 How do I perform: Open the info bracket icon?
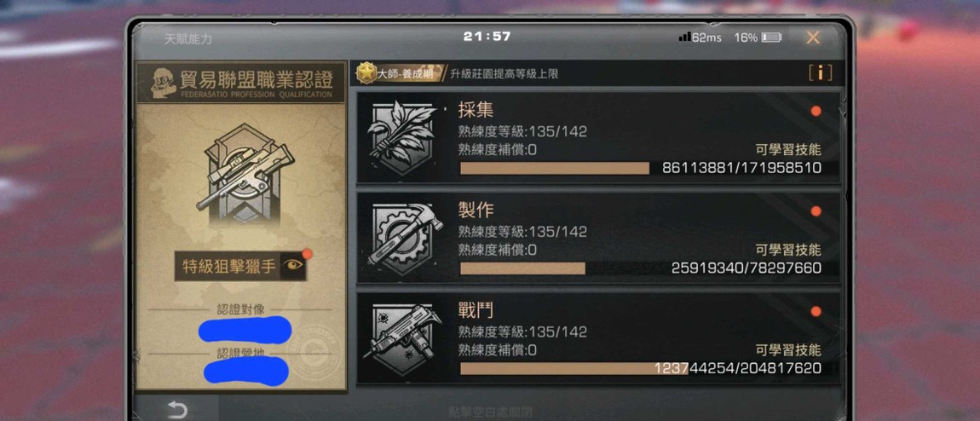pos(820,73)
